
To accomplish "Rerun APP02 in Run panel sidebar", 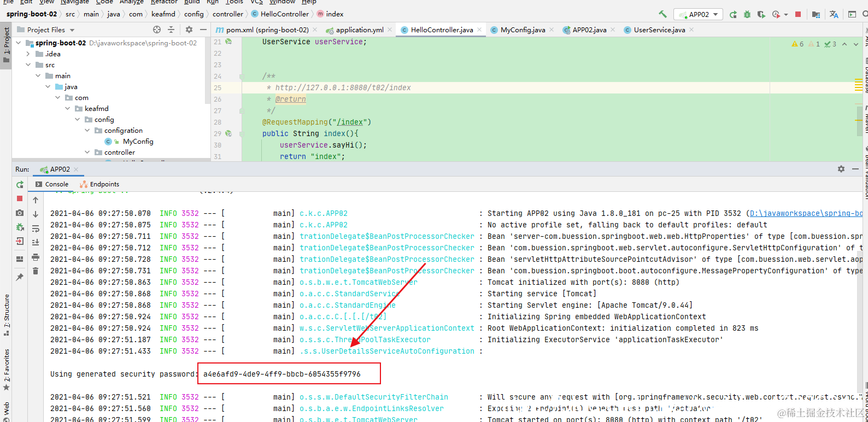I will pyautogui.click(x=20, y=185).
